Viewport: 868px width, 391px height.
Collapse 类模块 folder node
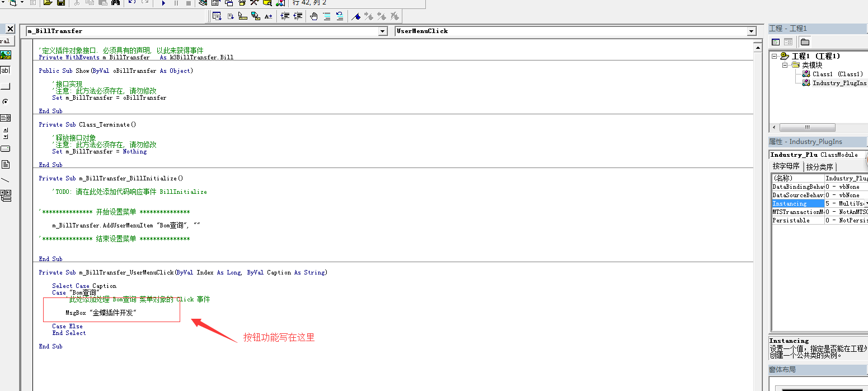pos(786,65)
